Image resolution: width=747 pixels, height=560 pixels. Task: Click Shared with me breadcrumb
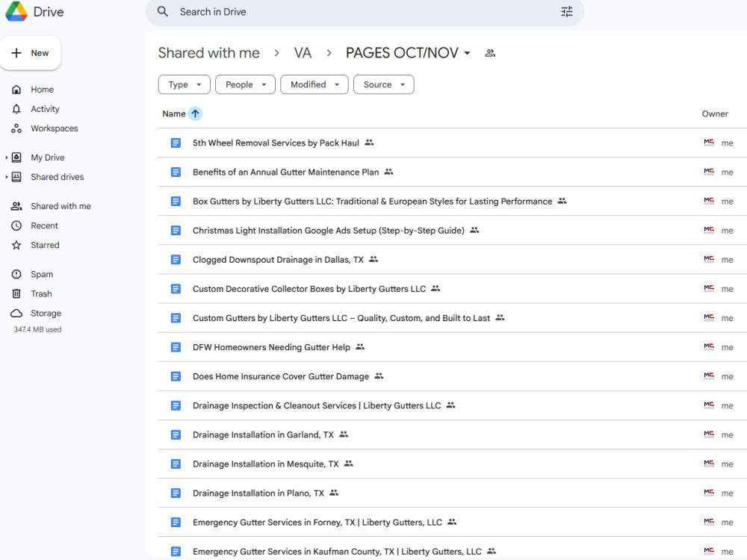[x=208, y=53]
